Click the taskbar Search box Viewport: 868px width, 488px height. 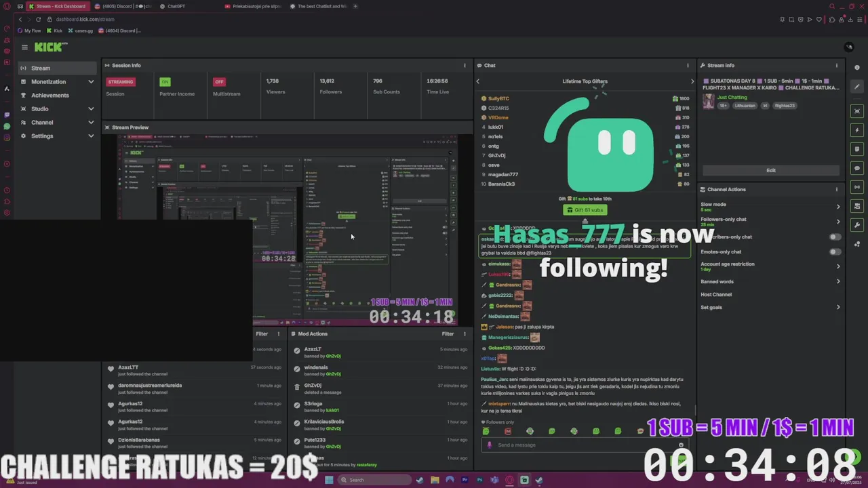pos(375,480)
